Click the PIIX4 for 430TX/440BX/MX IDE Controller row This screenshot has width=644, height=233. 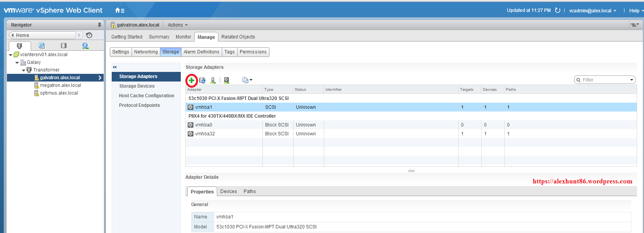[411, 116]
